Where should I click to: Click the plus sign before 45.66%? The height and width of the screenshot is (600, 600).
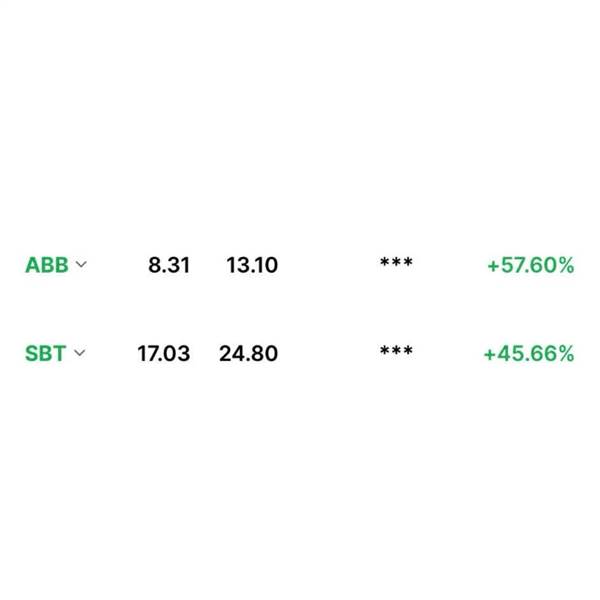coord(490,354)
